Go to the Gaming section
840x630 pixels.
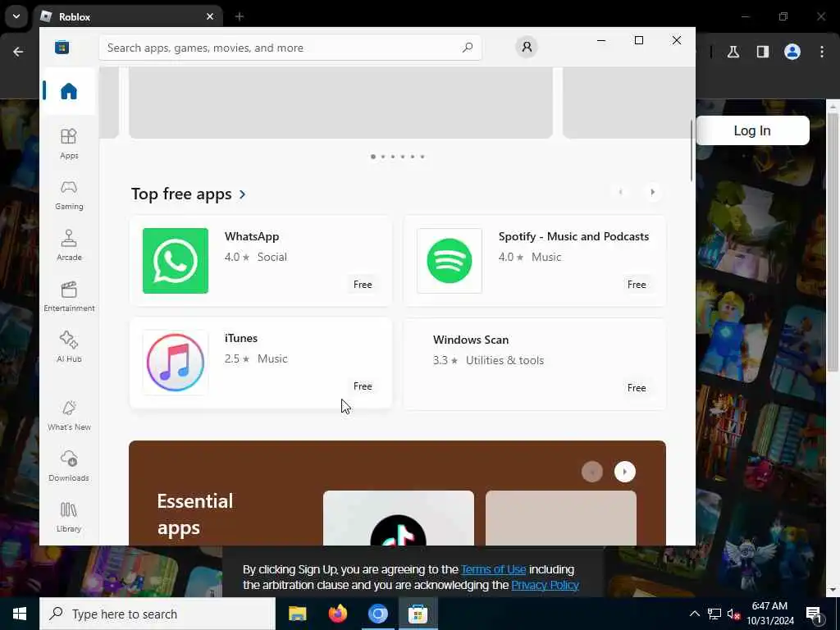(69, 194)
